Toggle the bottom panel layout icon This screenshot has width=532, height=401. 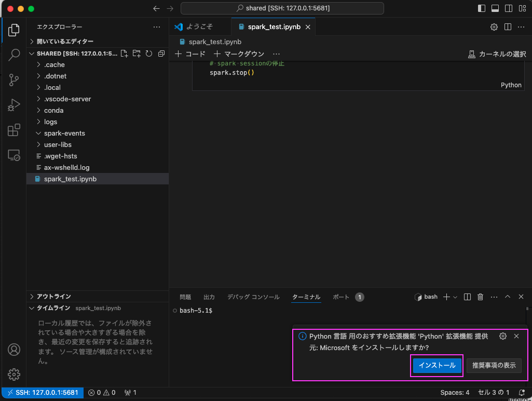(495, 8)
